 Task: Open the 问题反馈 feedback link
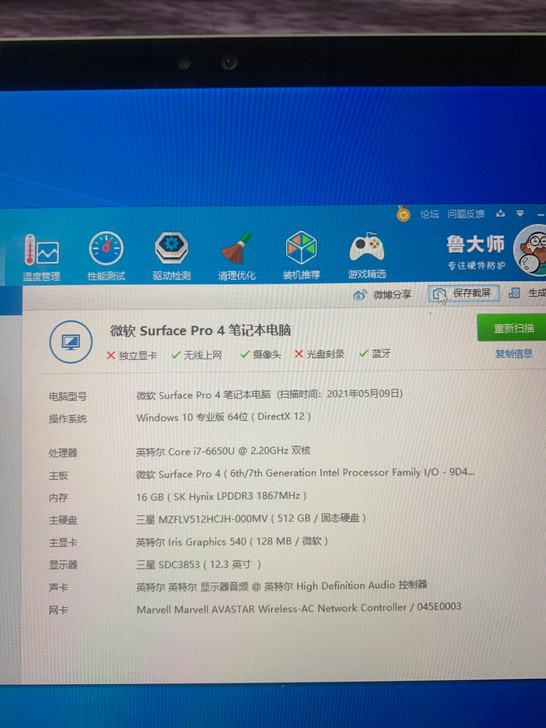point(466,214)
